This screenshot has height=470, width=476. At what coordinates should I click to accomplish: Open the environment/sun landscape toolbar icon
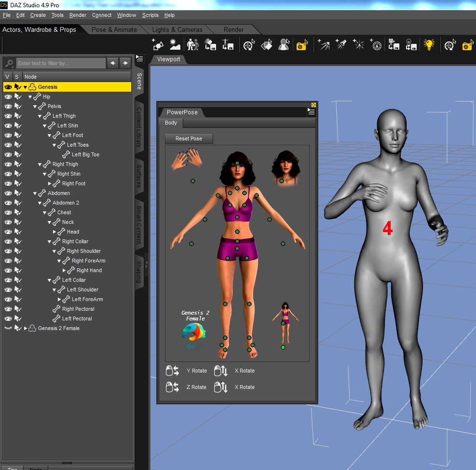(175, 45)
